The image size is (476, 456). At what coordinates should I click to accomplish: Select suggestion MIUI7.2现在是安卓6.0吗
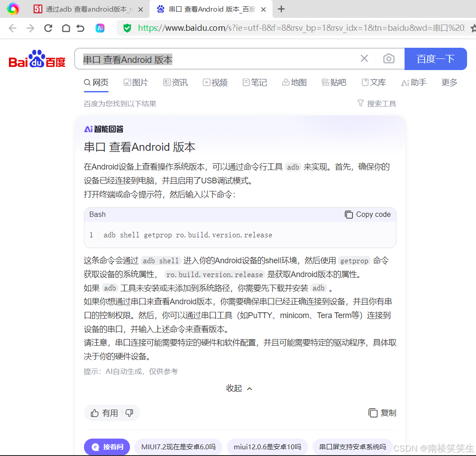pos(179,447)
